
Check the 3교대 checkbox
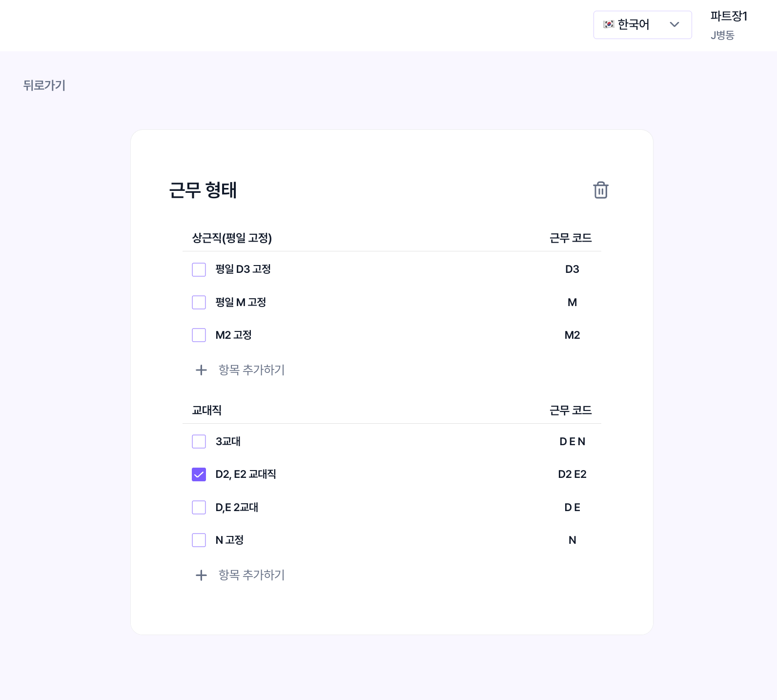(199, 441)
